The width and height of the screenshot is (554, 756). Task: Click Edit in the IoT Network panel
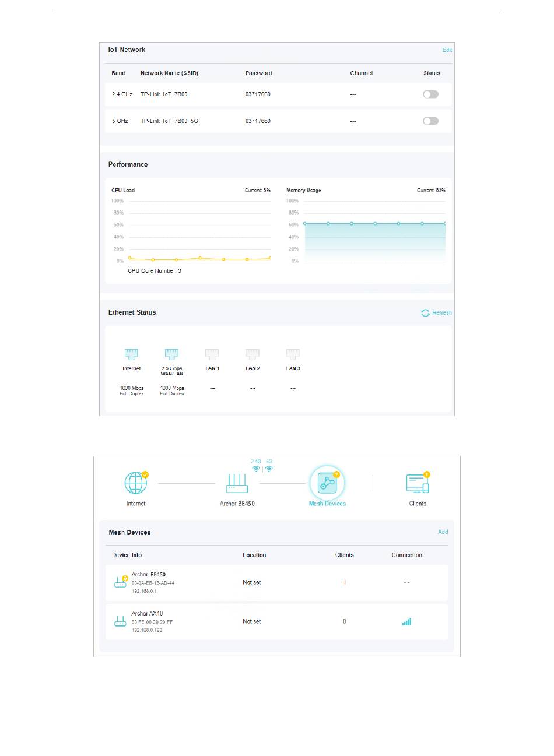tap(447, 50)
